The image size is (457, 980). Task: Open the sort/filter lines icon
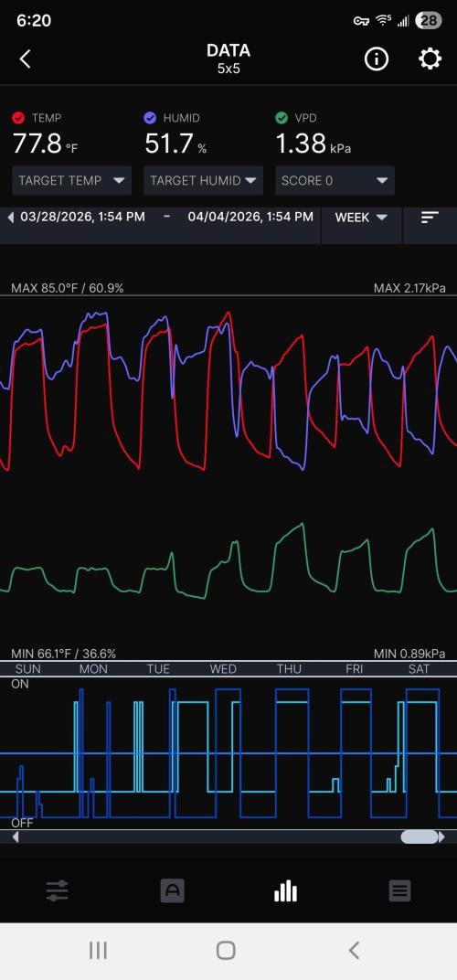coord(430,217)
